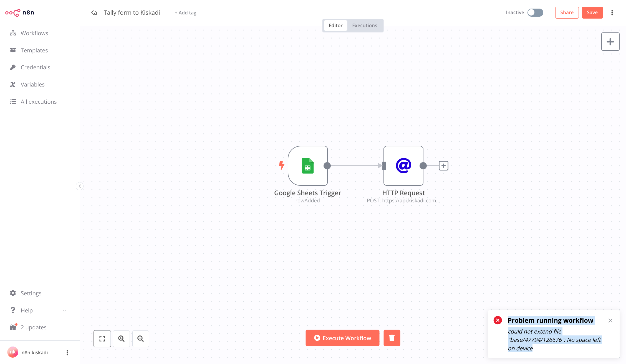Viewport: 626px width, 364px height.
Task: Click the delete workflow trash icon
Action: [x=391, y=338]
